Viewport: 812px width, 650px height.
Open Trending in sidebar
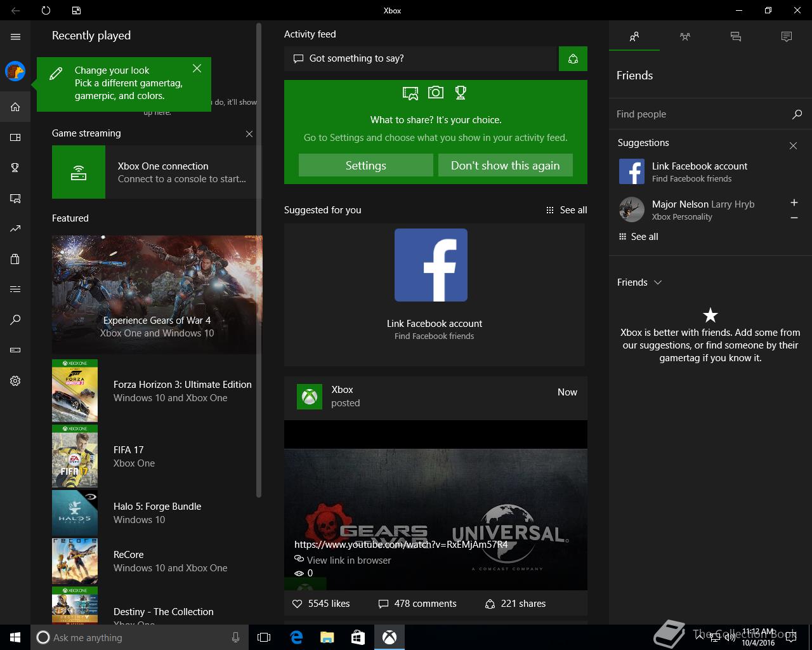15,229
